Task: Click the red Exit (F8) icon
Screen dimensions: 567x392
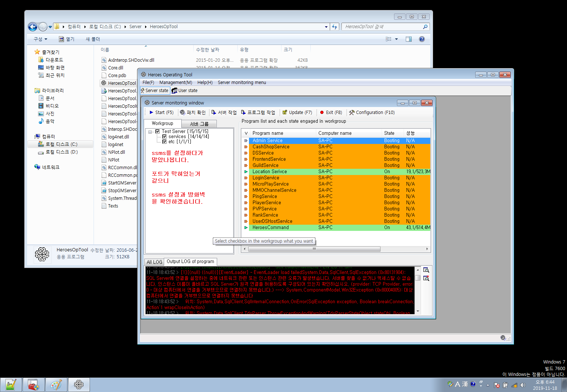Action: coord(322,113)
